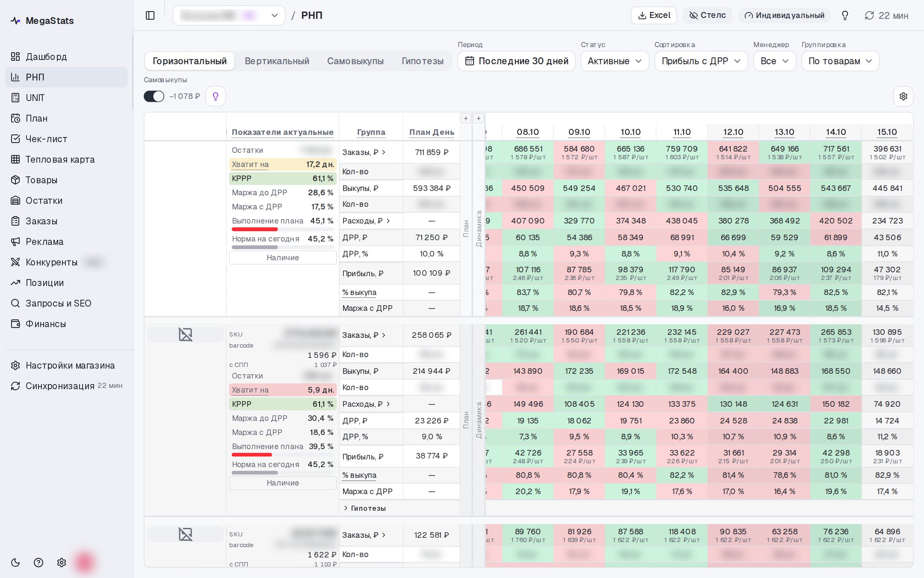Click refresh 22 мин button
The image size is (924, 578).
click(x=886, y=15)
